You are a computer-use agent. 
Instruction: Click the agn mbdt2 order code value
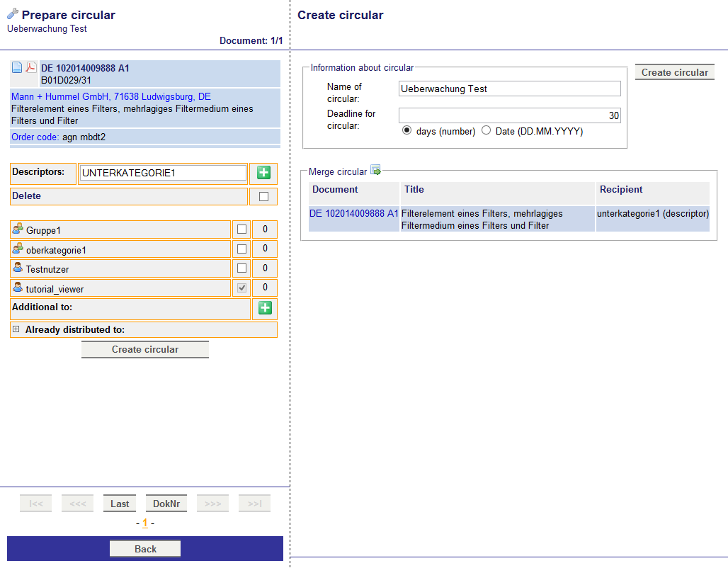[x=84, y=137]
